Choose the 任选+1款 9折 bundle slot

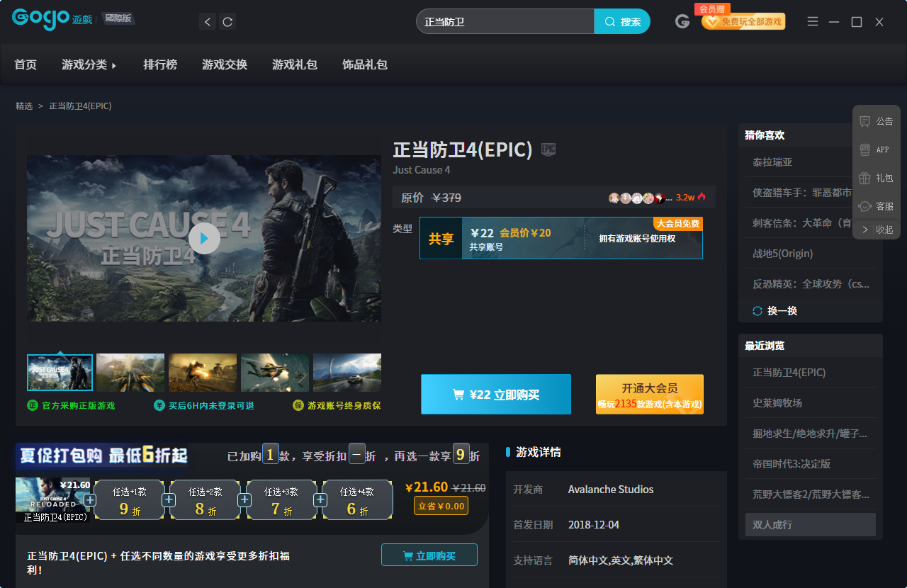click(x=129, y=500)
